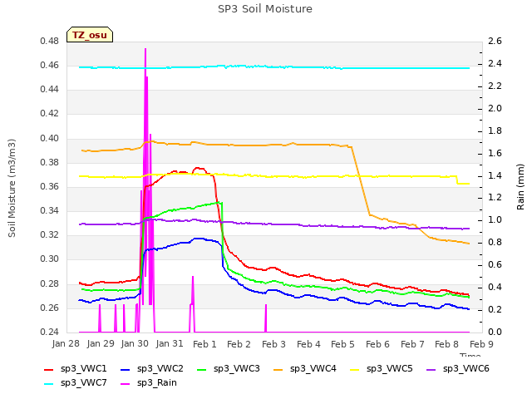Click the tallest magenta rain spike peak
Viewport: 532px width, 399px height.
(x=145, y=50)
